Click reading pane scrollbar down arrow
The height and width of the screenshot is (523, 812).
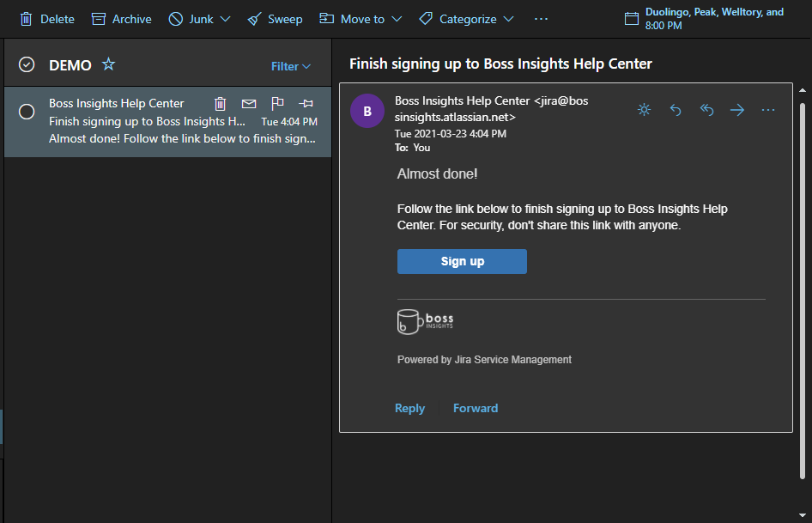coord(803,515)
